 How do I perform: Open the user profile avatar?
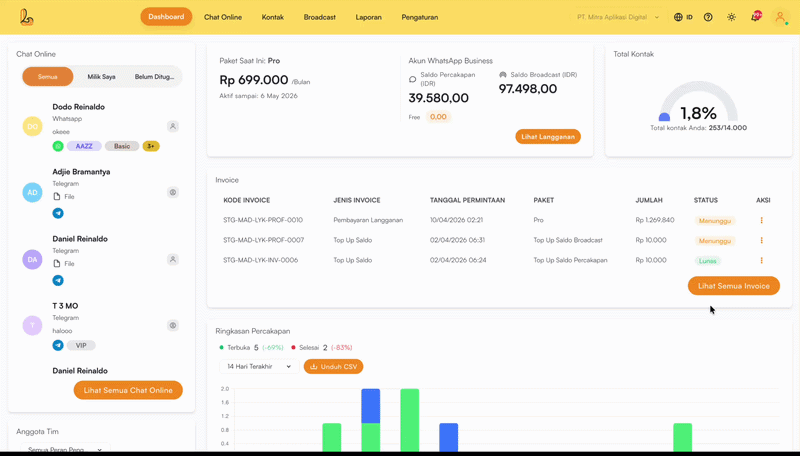(780, 17)
